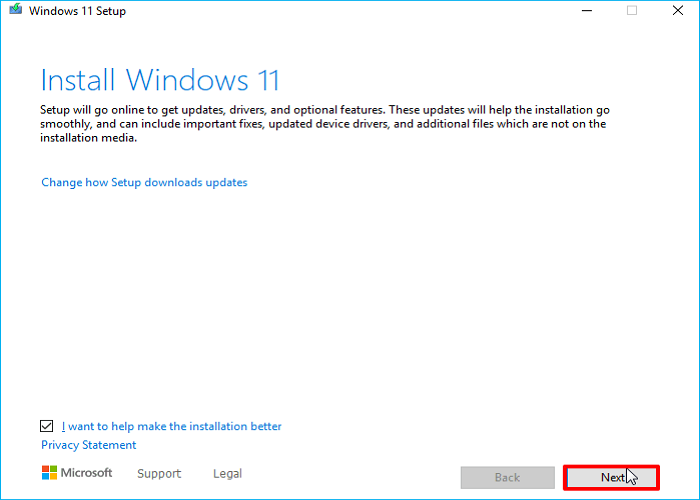This screenshot has height=500, width=700.
Task: Minimize the Windows 11 Setup window
Action: click(x=587, y=10)
